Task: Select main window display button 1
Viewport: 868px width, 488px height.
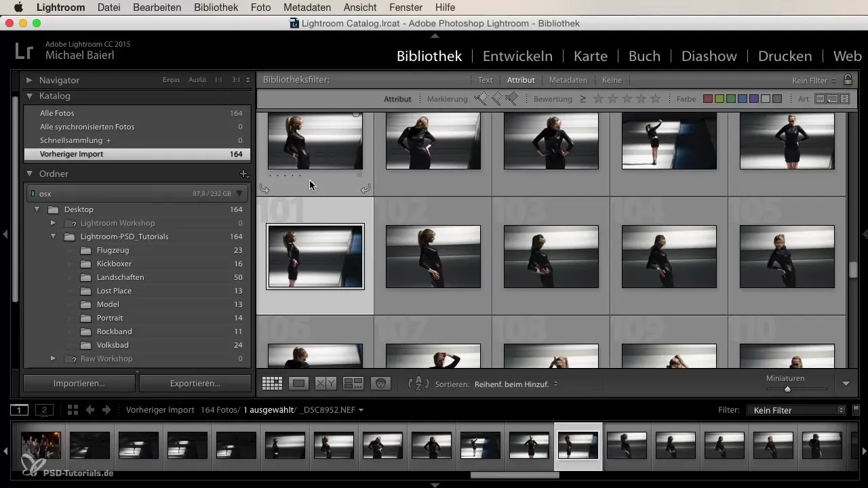Action: coord(20,410)
